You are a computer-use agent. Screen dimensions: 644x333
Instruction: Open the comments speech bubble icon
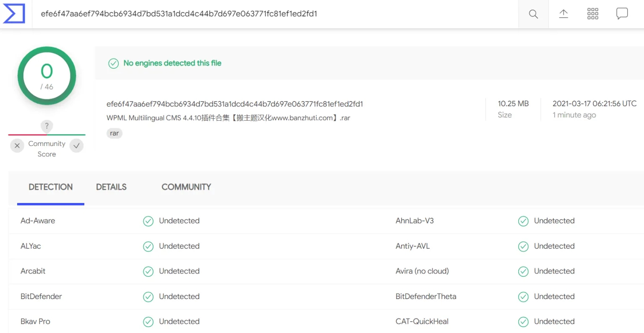click(622, 14)
